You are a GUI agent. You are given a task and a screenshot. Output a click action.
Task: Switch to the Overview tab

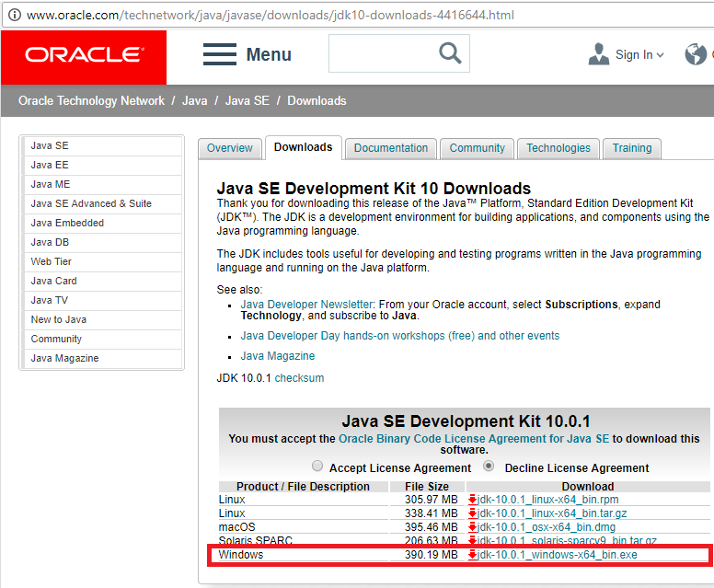[230, 148]
